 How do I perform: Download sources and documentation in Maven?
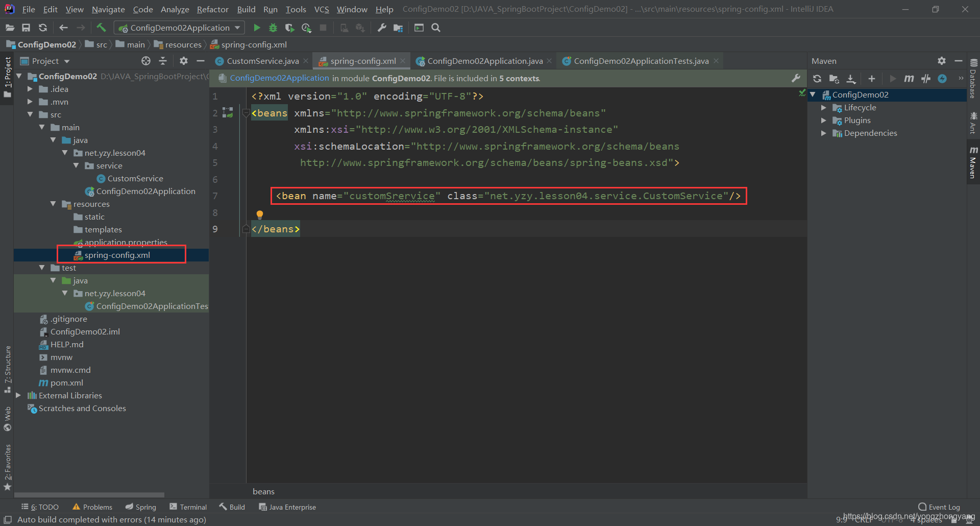851,79
